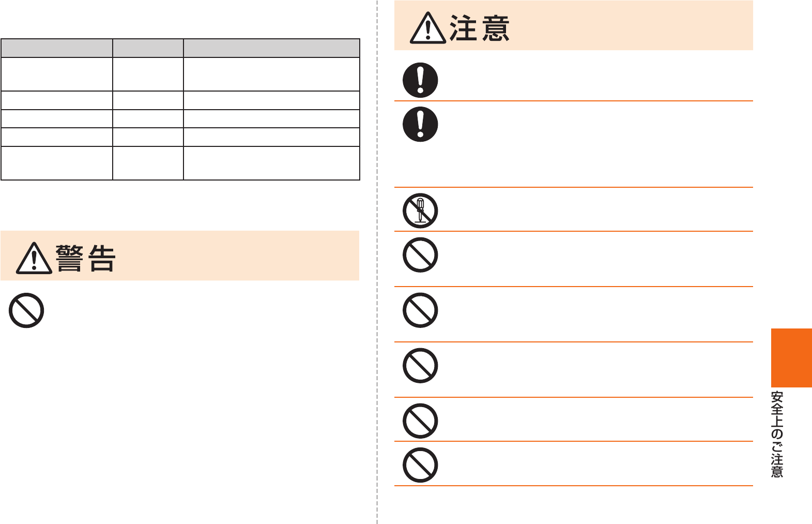Click the caution triangle beside the 注意 heading
The image size is (812, 524).
(x=428, y=28)
